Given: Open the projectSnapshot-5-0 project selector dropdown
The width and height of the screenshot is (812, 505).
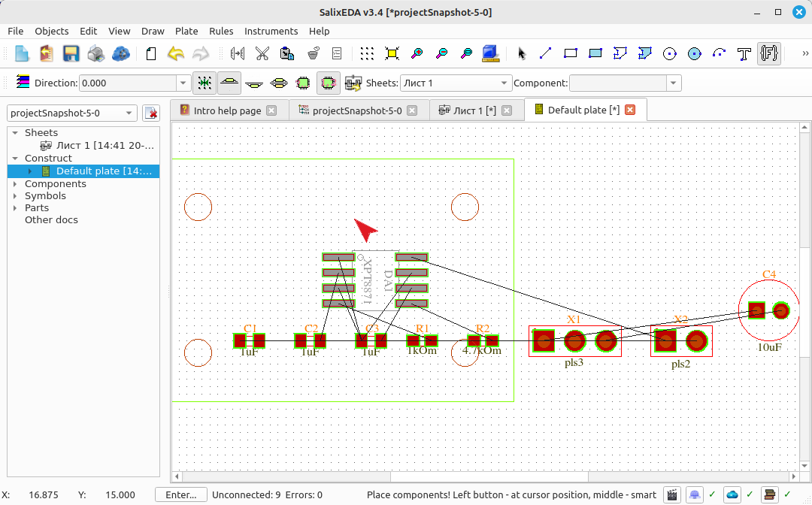Looking at the screenshot, I should tap(72, 113).
